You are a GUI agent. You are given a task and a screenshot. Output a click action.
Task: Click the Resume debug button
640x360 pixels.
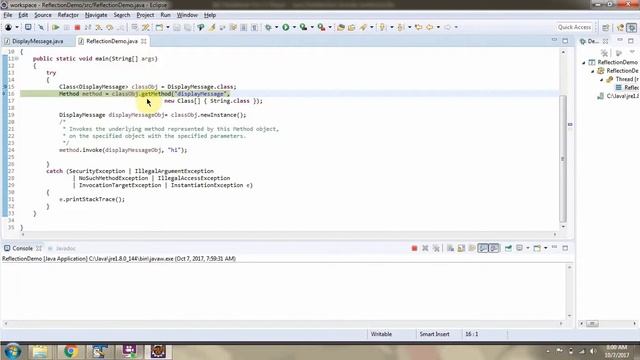(x=56, y=27)
